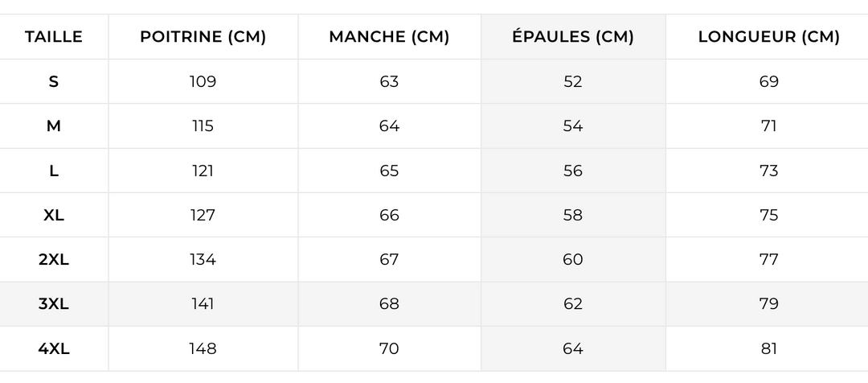Select the 2XL size row label
The width and height of the screenshot is (868, 383).
pyautogui.click(x=54, y=260)
